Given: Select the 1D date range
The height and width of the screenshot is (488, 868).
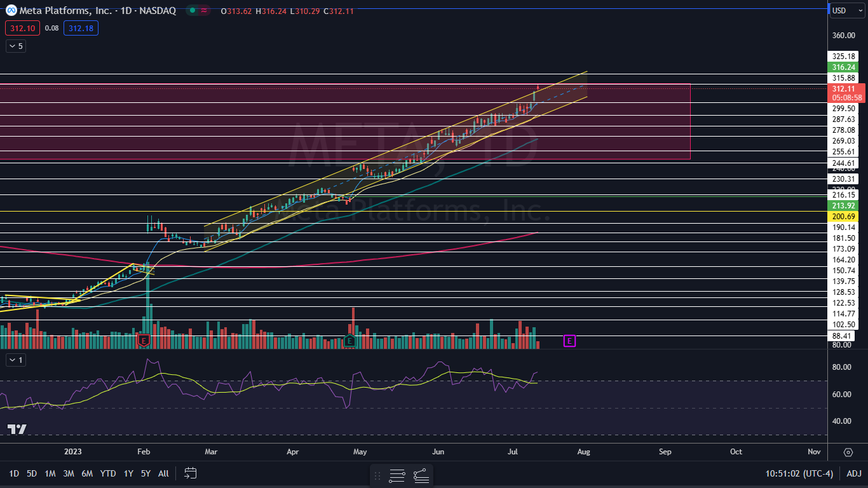Looking at the screenshot, I should 14,473.
